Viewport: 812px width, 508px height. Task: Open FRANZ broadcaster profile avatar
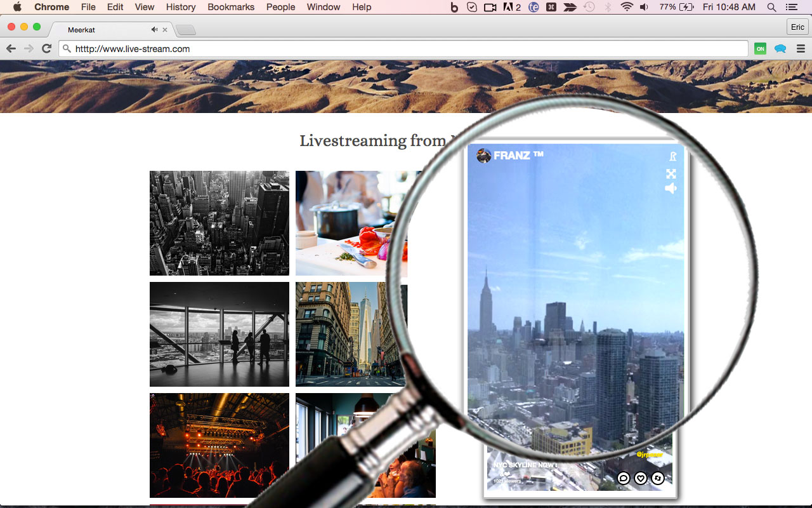pyautogui.click(x=483, y=156)
